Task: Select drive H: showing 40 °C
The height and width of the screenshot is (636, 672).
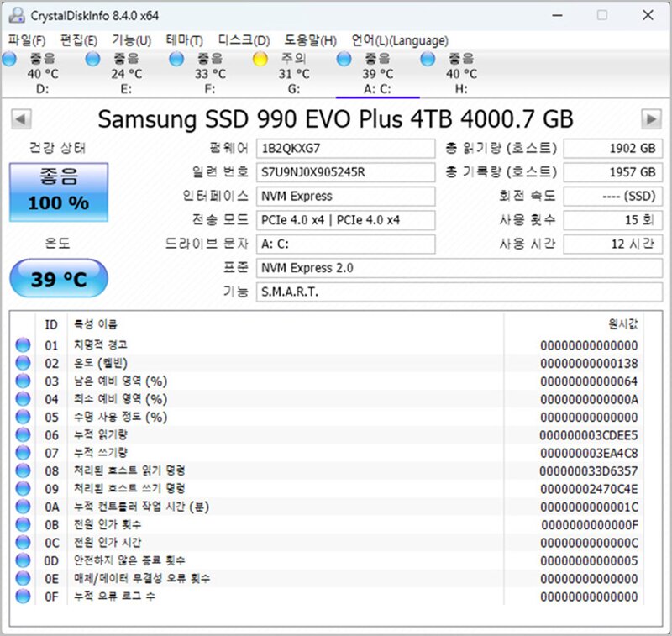Action: (461, 74)
